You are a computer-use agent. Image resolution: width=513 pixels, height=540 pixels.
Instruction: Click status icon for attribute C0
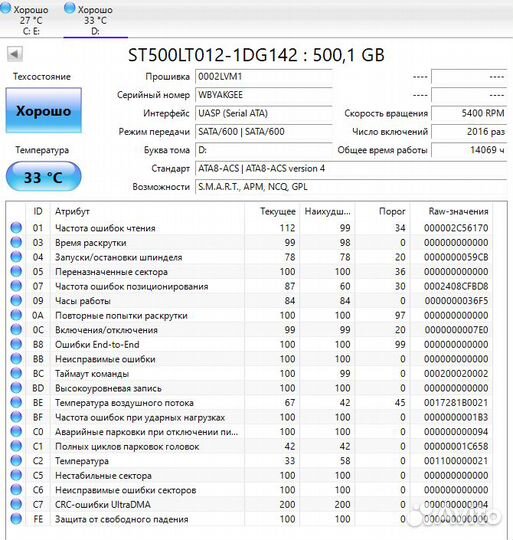[16, 432]
